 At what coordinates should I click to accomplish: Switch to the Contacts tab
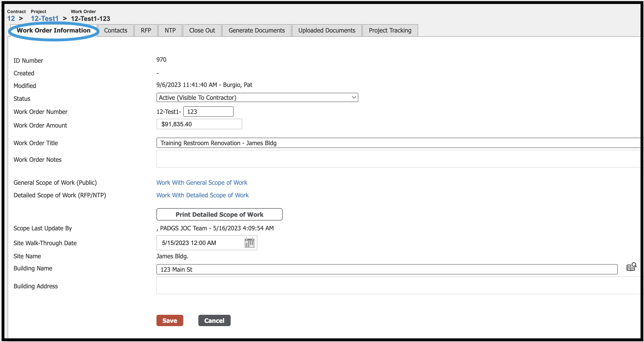point(116,30)
